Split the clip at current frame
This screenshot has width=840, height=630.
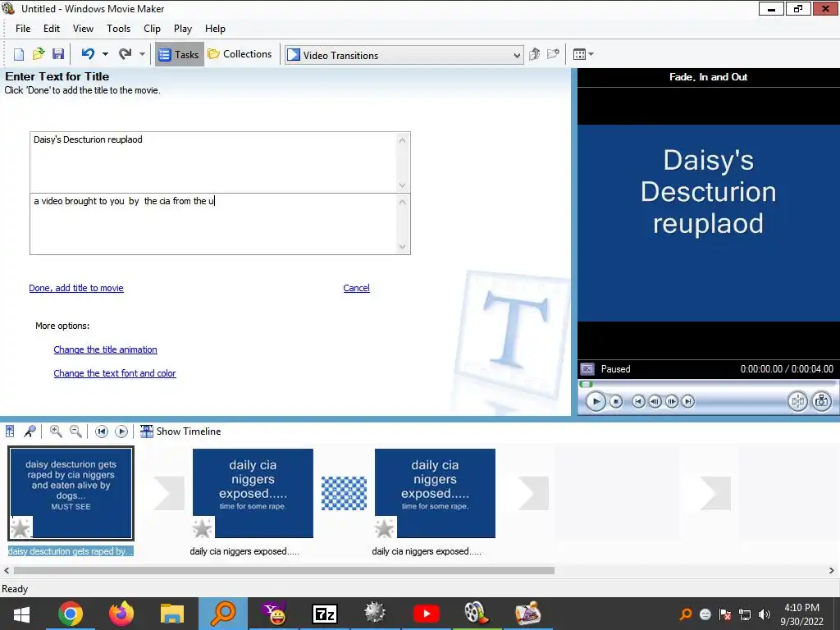[x=797, y=401]
